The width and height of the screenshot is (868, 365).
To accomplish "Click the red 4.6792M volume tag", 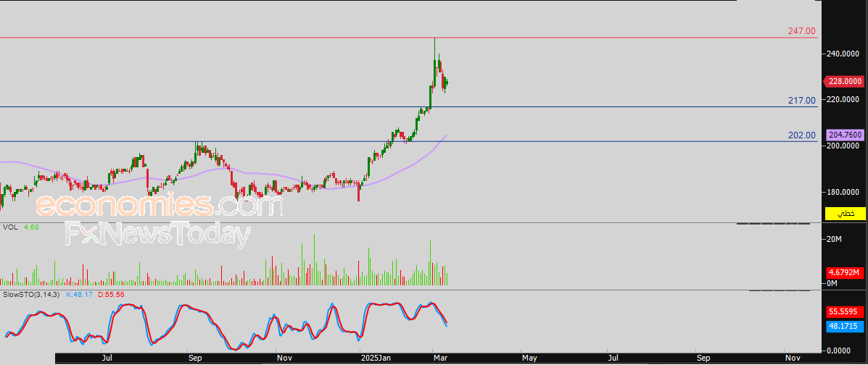I will pyautogui.click(x=845, y=272).
